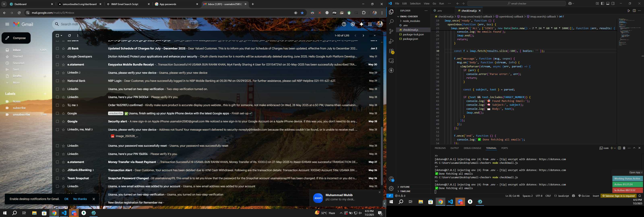Open Gmail search options filter icon
Viewport: 644px width, 217px height.
[x=193, y=24]
